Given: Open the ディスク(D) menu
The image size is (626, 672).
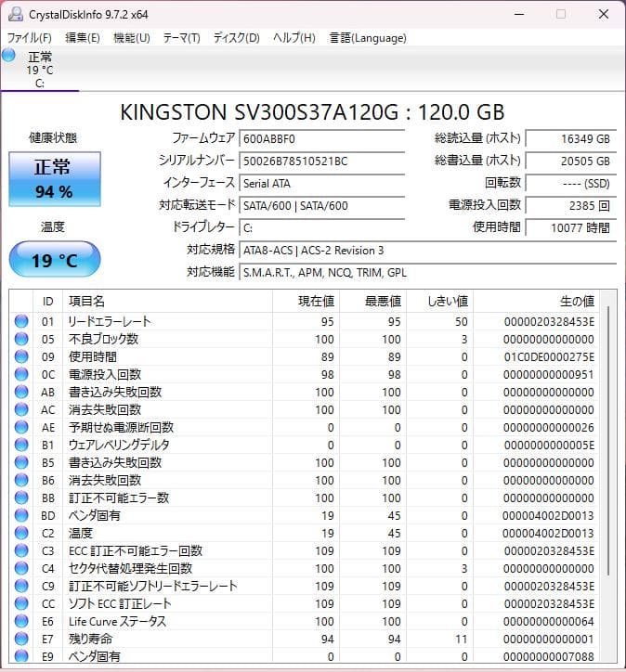Looking at the screenshot, I should point(237,38).
